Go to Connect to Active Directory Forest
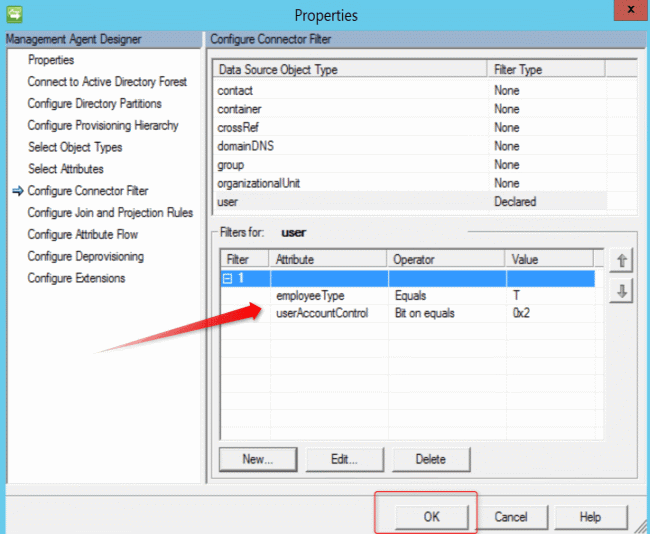The height and width of the screenshot is (534, 650). 107,82
